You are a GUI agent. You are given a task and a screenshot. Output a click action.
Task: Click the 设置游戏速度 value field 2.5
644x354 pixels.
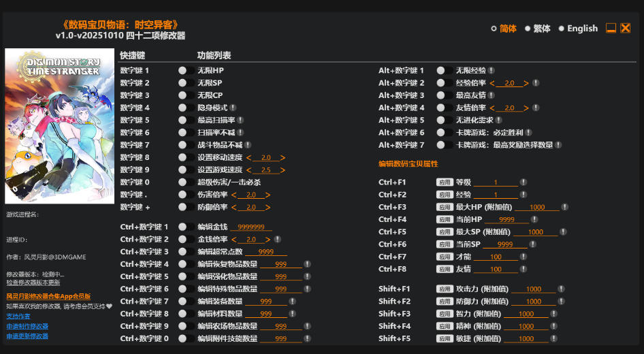coord(265,170)
